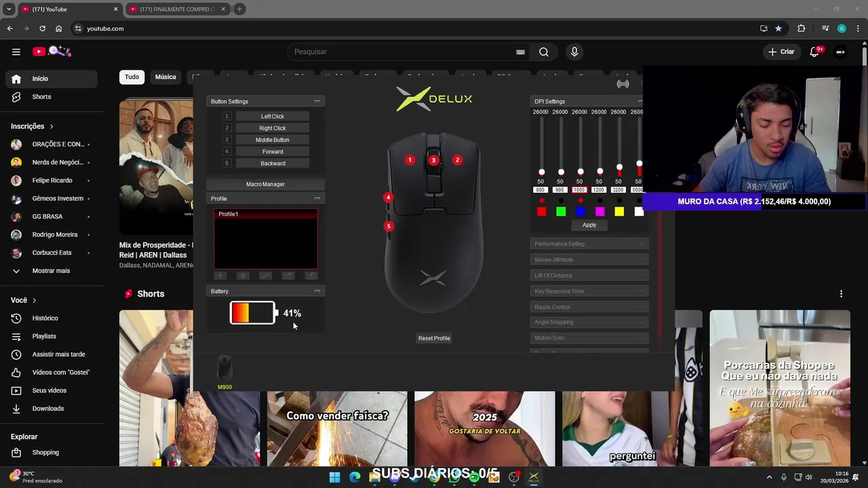
Task: Open Chrome extensions puzzle icon
Action: [x=802, y=28]
